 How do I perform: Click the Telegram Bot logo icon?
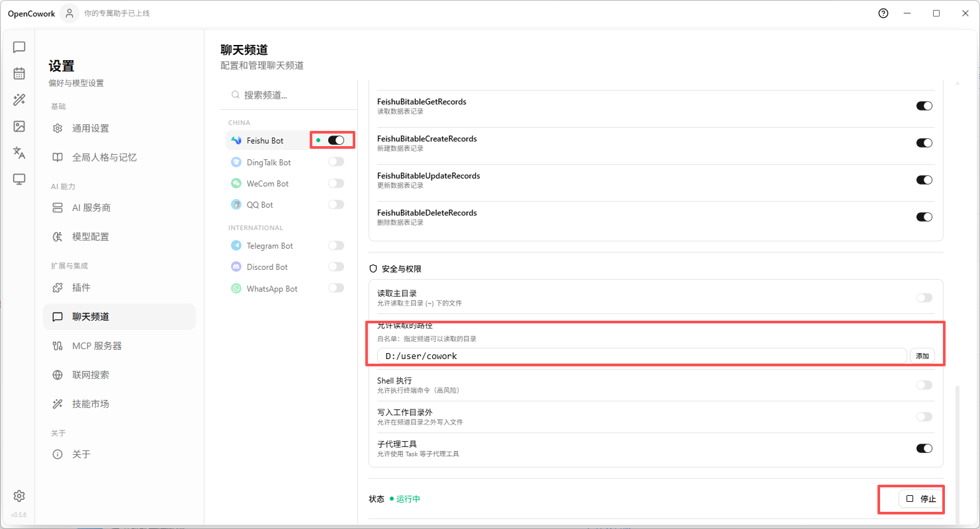[236, 245]
